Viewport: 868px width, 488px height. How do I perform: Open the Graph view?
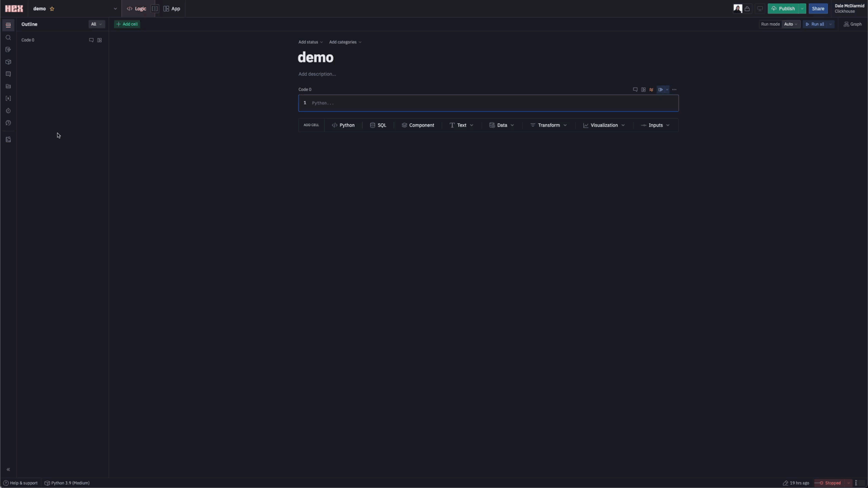pos(852,24)
